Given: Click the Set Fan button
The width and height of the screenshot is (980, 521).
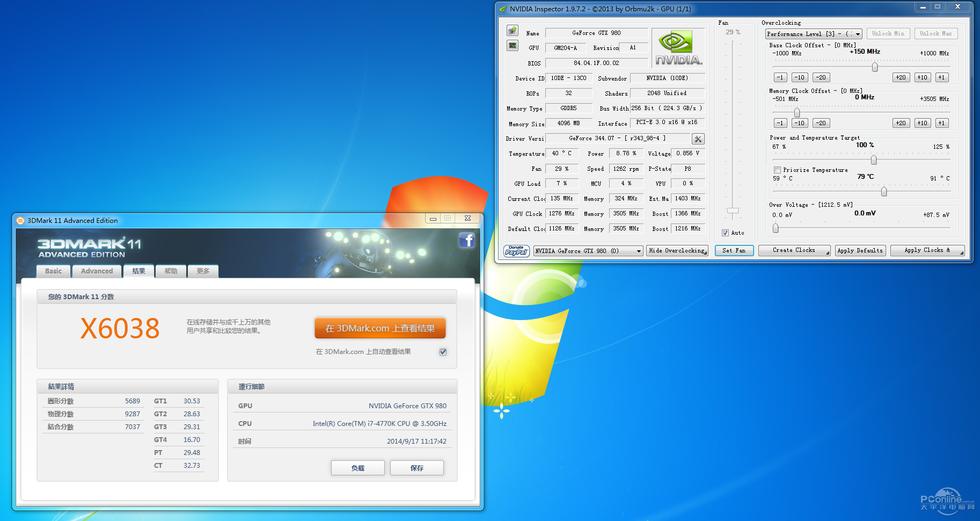Looking at the screenshot, I should (734, 250).
